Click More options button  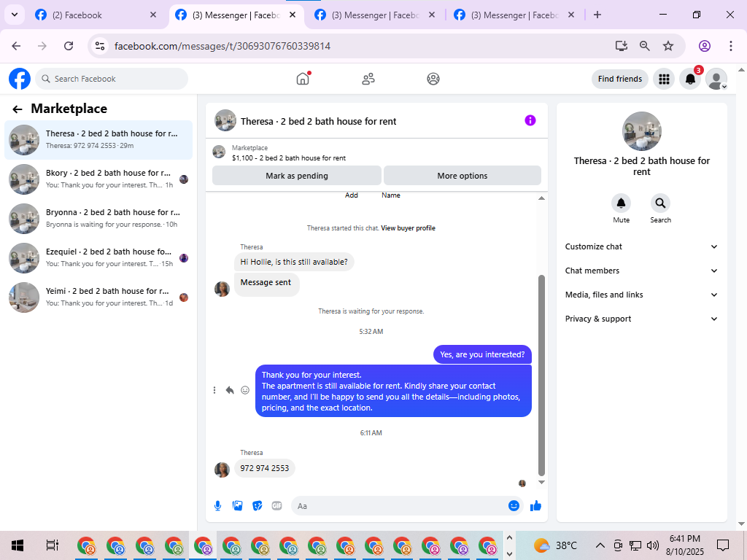[x=462, y=176]
